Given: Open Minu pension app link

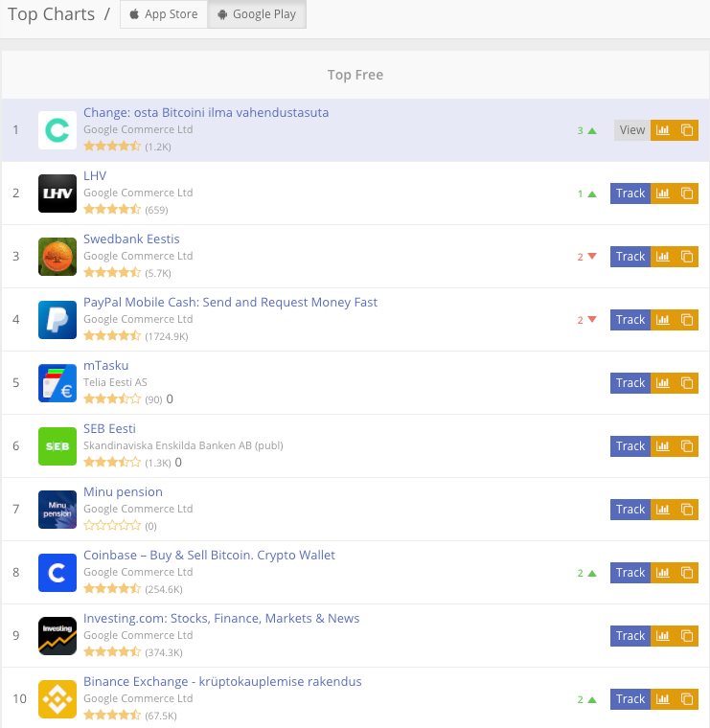Looking at the screenshot, I should point(123,491).
